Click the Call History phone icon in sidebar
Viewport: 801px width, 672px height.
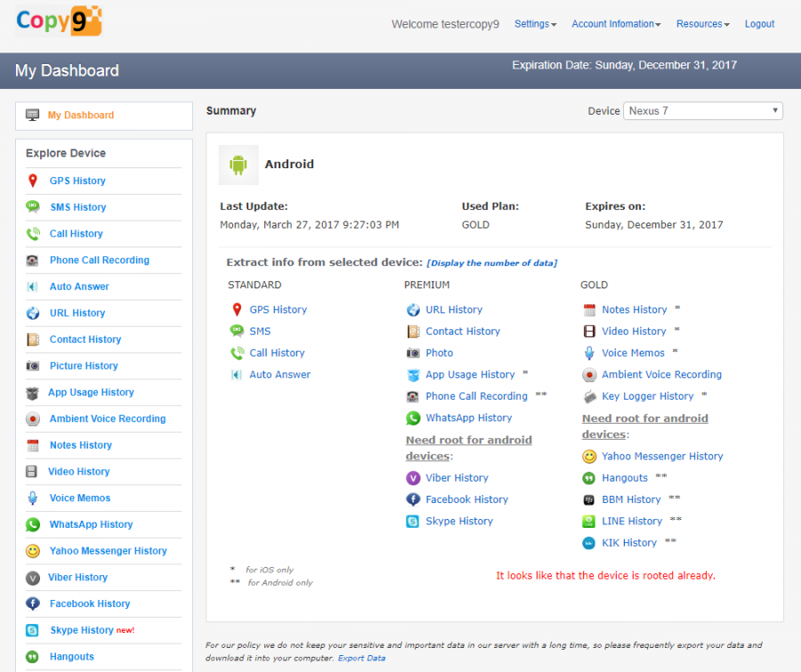(33, 233)
